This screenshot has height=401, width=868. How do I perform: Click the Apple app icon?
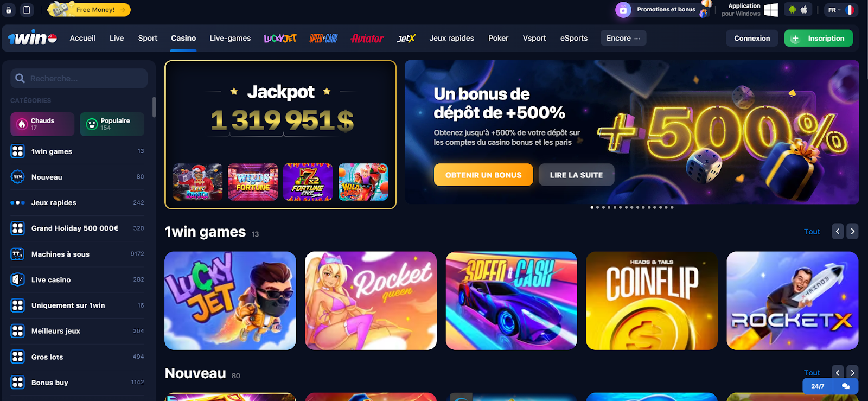pyautogui.click(x=804, y=10)
